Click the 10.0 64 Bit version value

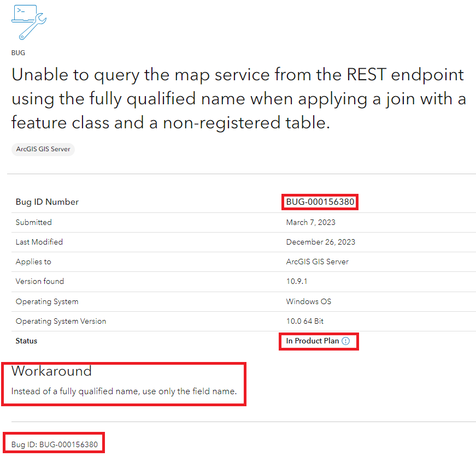(305, 321)
